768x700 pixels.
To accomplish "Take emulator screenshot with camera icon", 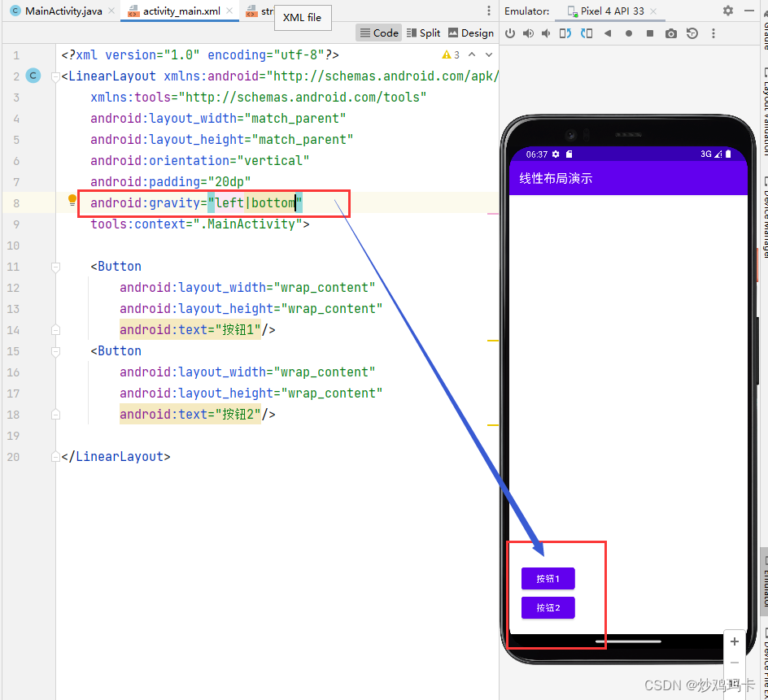I will [671, 33].
